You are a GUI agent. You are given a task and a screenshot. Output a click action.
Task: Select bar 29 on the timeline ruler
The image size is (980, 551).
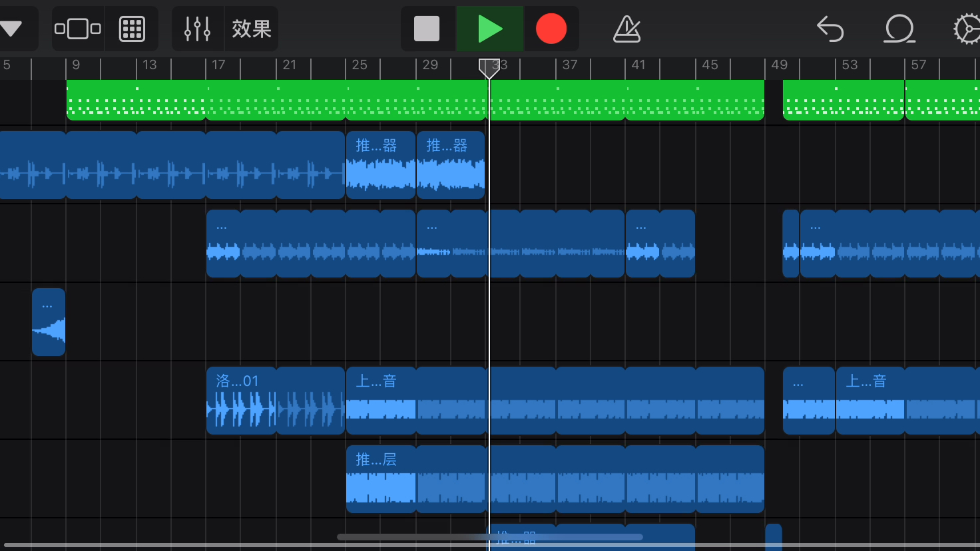point(430,65)
